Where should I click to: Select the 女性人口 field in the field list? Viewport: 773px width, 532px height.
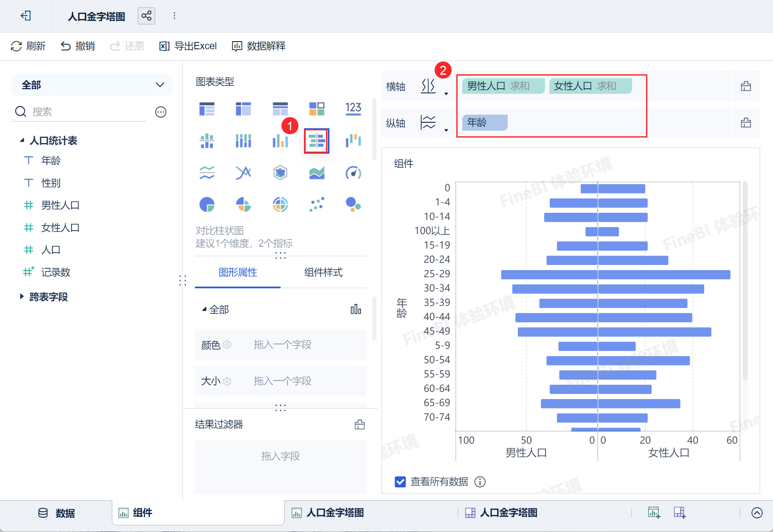tap(60, 228)
